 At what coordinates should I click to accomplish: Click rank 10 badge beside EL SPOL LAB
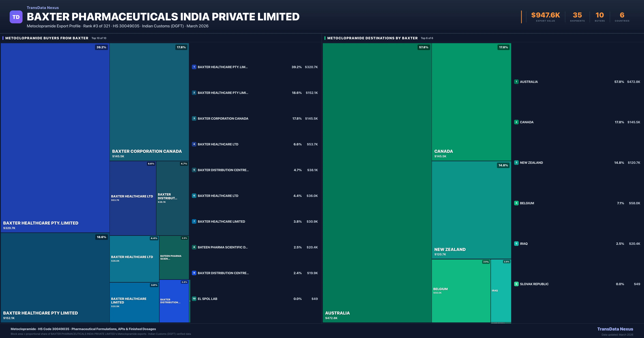pyautogui.click(x=194, y=299)
